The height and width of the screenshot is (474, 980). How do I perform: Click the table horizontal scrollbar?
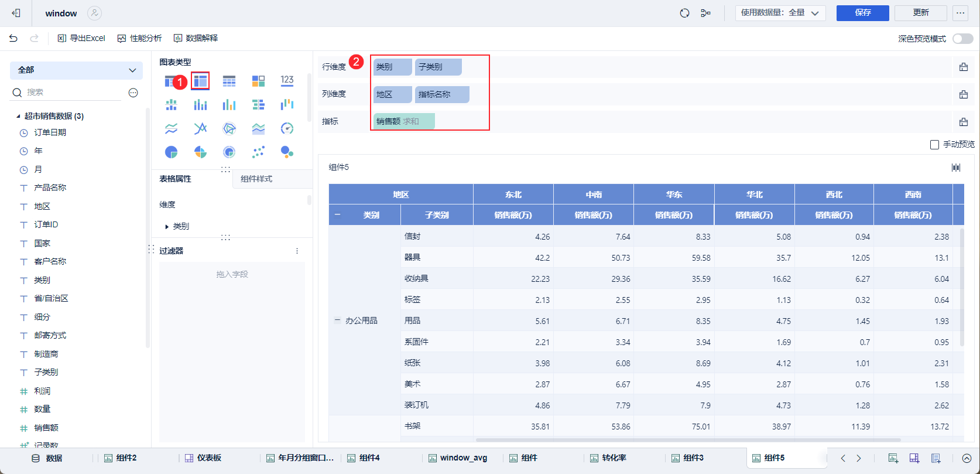pos(688,440)
